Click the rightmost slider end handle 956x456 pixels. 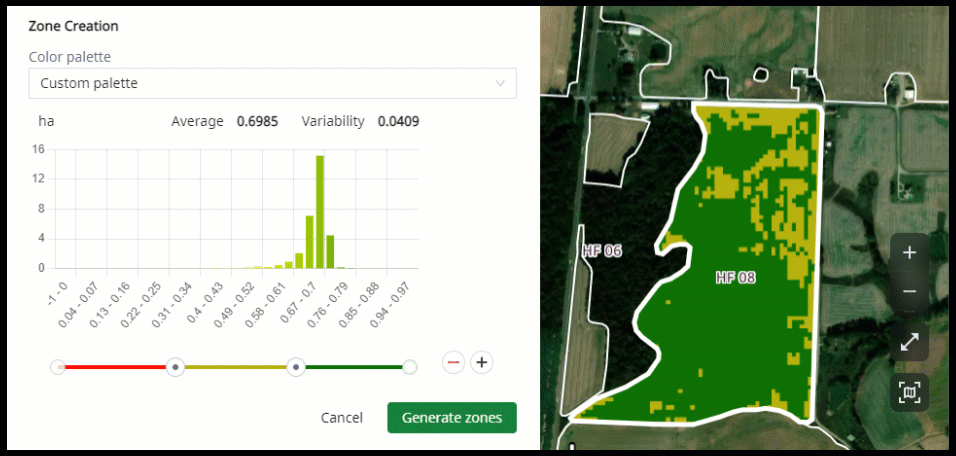[409, 368]
